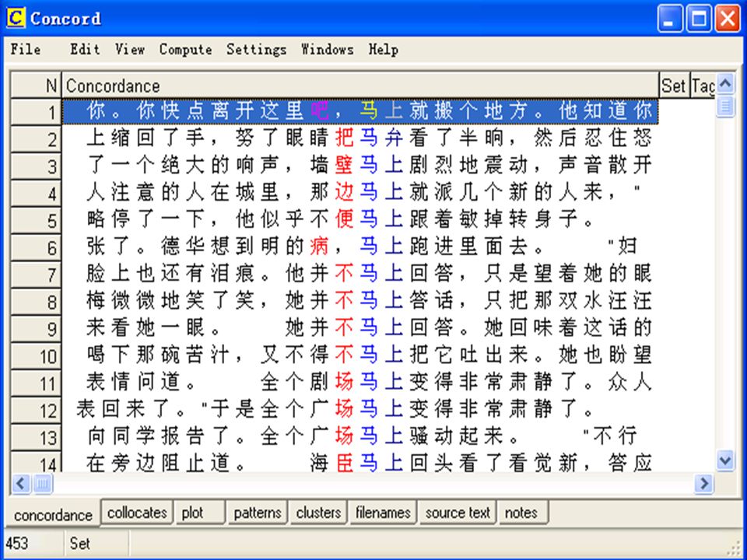Image resolution: width=747 pixels, height=560 pixels.
Task: Click the horizontal scrollbar left arrow
Action: pos(21,484)
